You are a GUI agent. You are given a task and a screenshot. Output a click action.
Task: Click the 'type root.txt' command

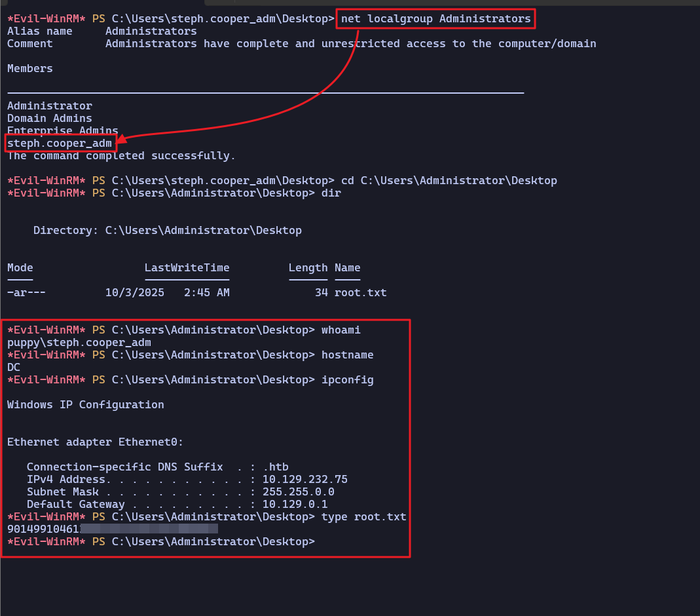tap(363, 516)
